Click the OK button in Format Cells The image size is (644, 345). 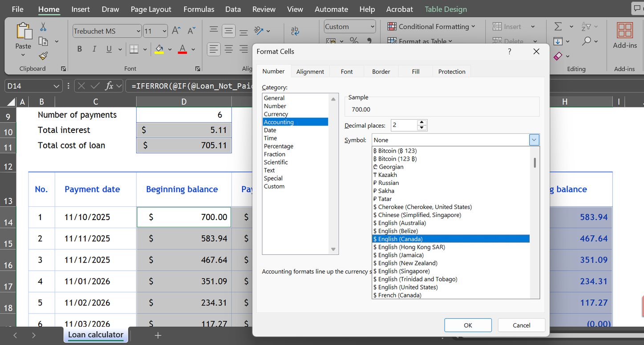(468, 325)
